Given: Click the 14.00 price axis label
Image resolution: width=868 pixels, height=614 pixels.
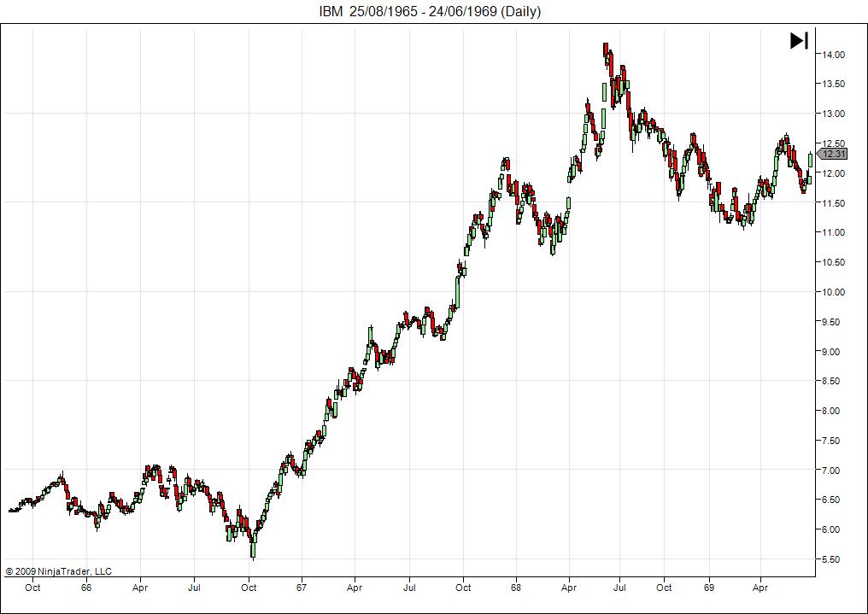Looking at the screenshot, I should pyautogui.click(x=834, y=54).
